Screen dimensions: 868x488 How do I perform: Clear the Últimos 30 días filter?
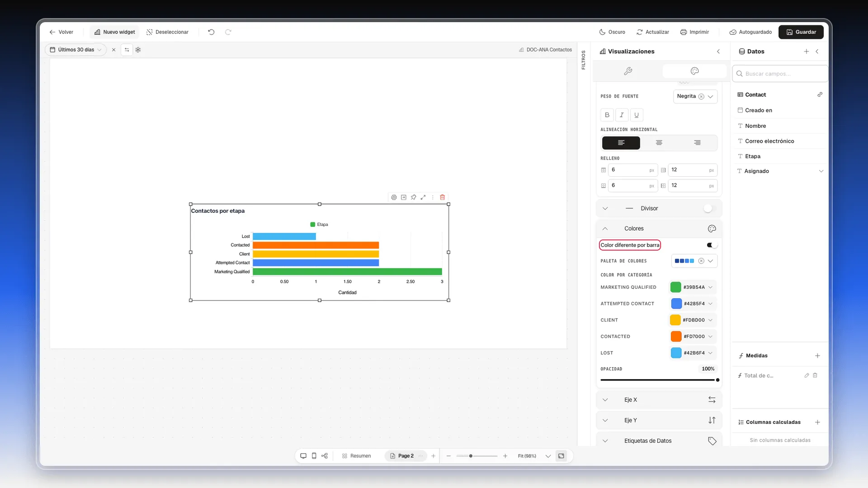pyautogui.click(x=114, y=50)
